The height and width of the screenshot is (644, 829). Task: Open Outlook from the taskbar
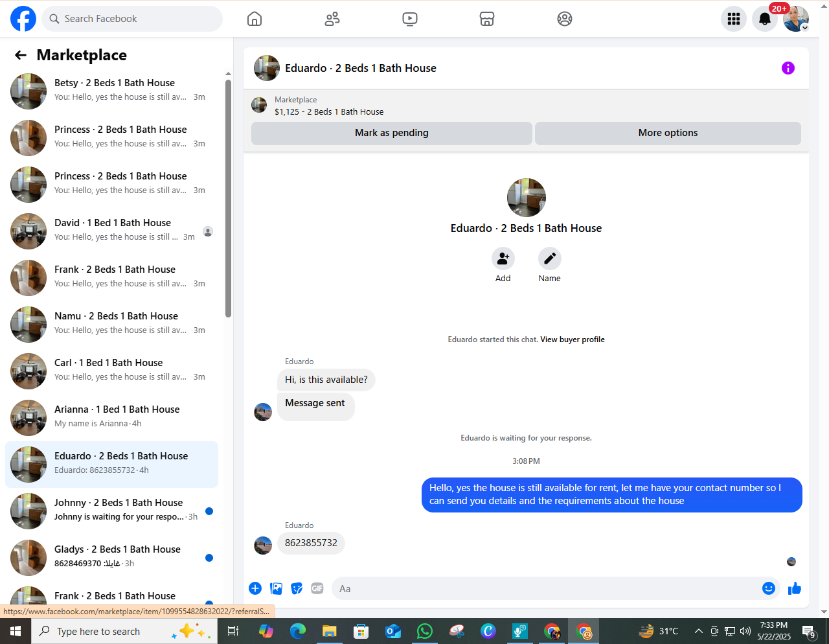pos(393,631)
